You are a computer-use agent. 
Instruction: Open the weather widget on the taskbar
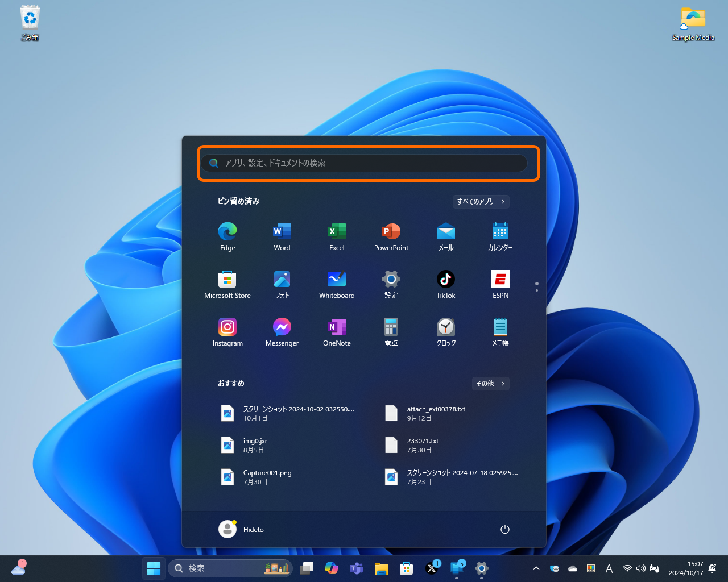(18, 568)
